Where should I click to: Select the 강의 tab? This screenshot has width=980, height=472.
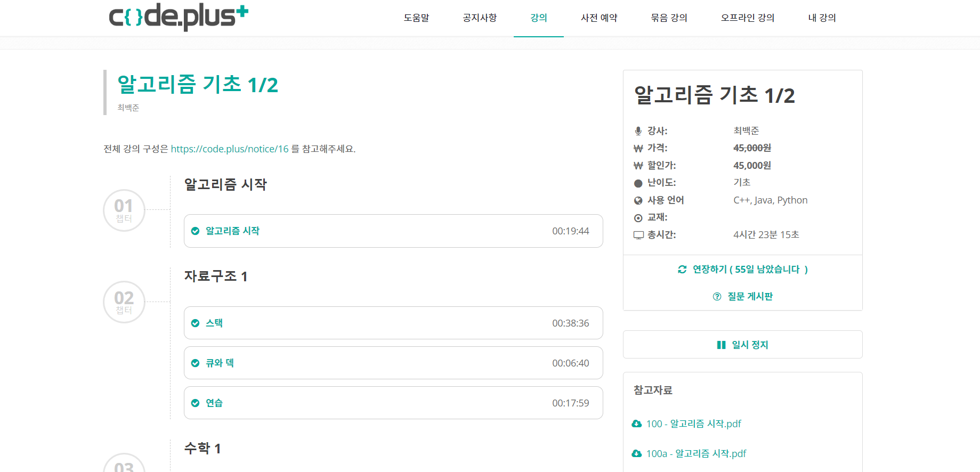(x=539, y=18)
